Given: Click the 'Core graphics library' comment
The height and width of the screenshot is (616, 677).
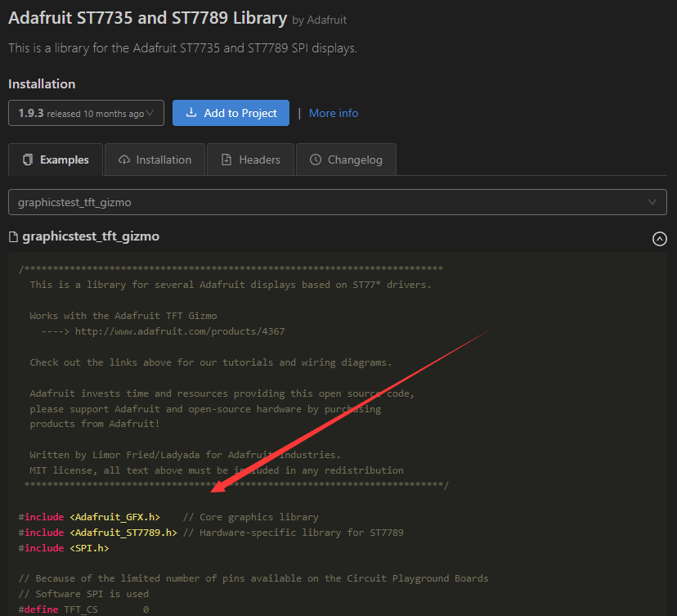Looking at the screenshot, I should tap(251, 517).
